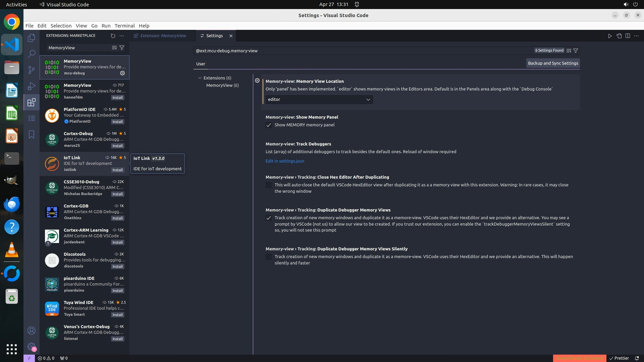Open the Explorer view in activity bar
This screenshot has height=362, width=644.
point(32,38)
